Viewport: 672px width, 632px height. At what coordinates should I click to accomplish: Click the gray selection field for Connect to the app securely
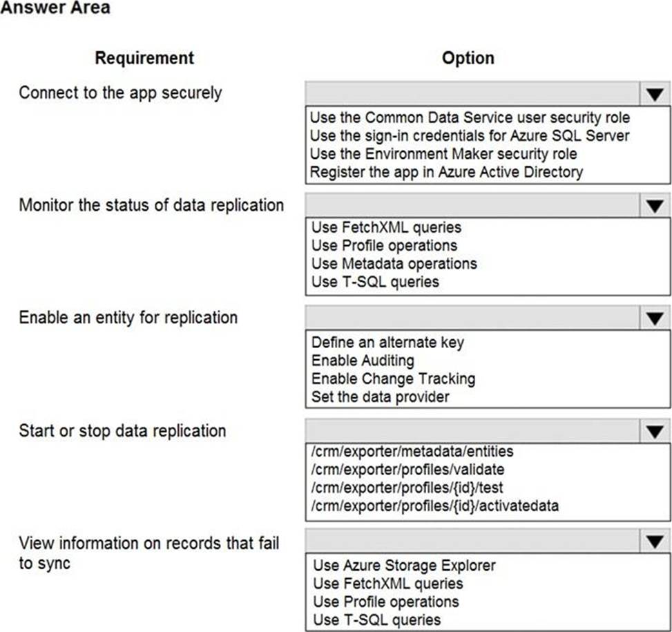tap(472, 94)
